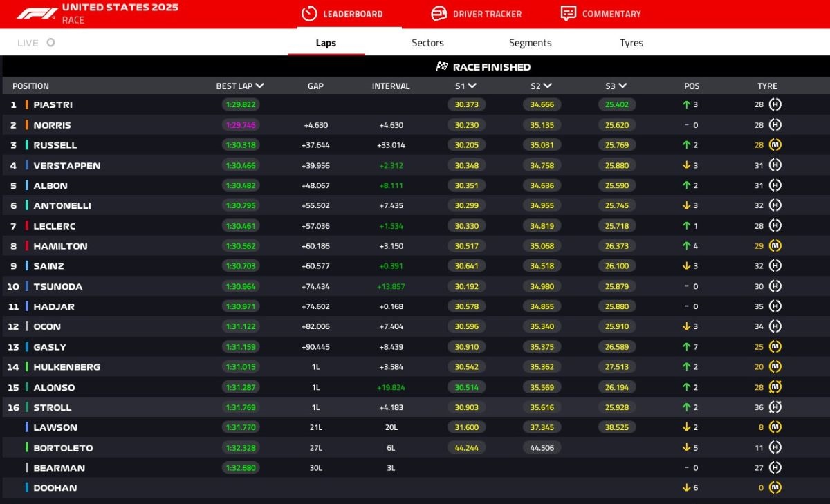Switch to the Sectors tab

point(427,43)
